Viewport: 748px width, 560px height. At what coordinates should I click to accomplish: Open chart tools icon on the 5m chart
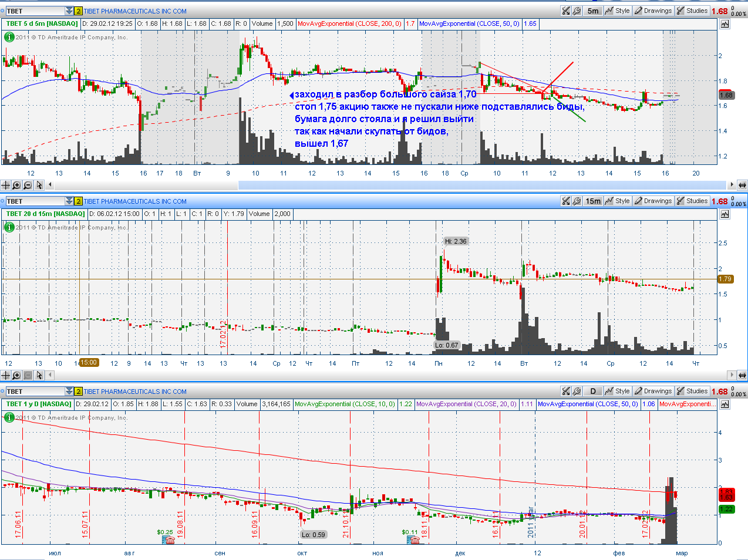click(x=566, y=11)
